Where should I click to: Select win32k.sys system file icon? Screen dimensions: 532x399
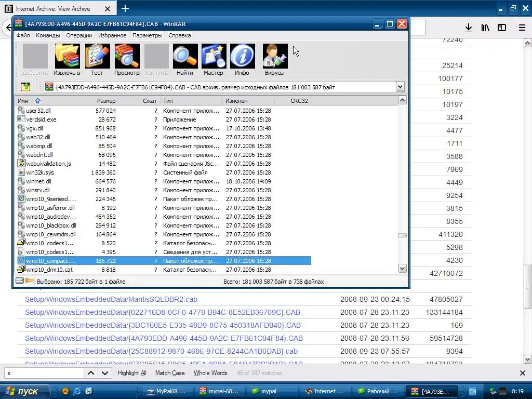[x=21, y=172]
